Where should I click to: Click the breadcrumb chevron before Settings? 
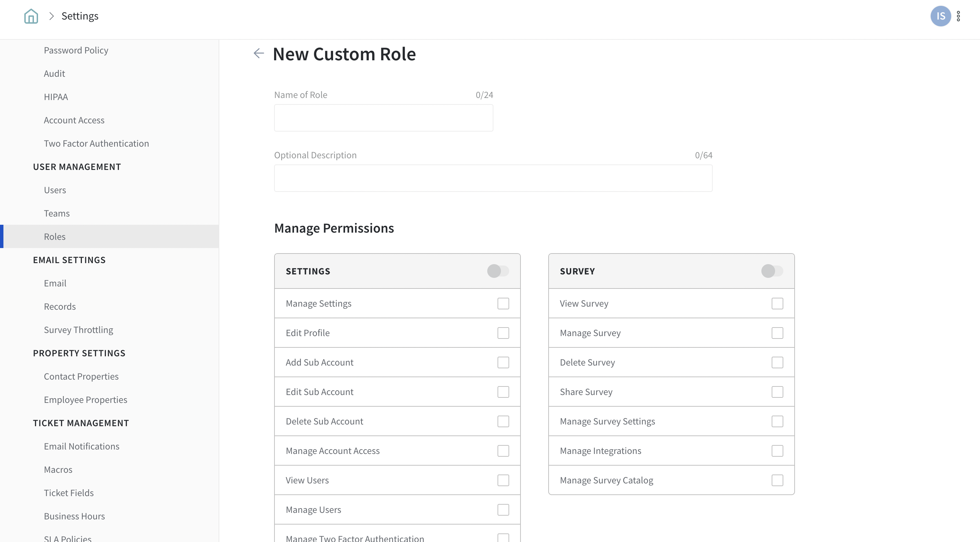point(51,16)
